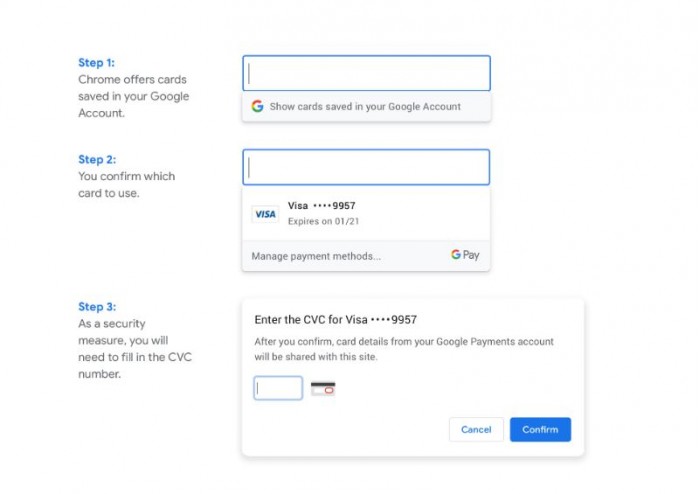This screenshot has height=494, width=700.
Task: Focus the Step 2 card input field
Action: pyautogui.click(x=366, y=167)
